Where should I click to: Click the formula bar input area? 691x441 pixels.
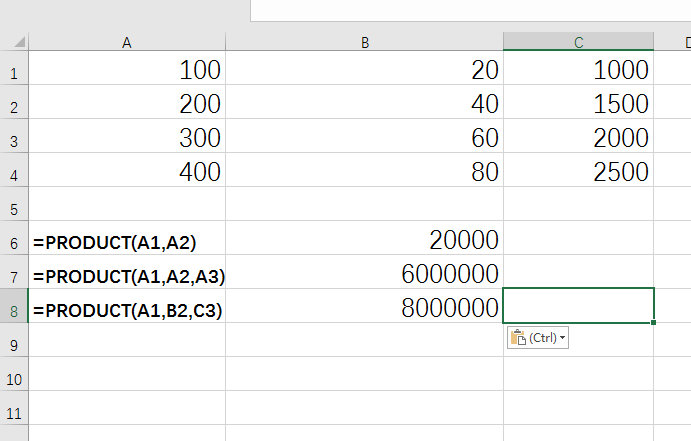click(x=471, y=10)
